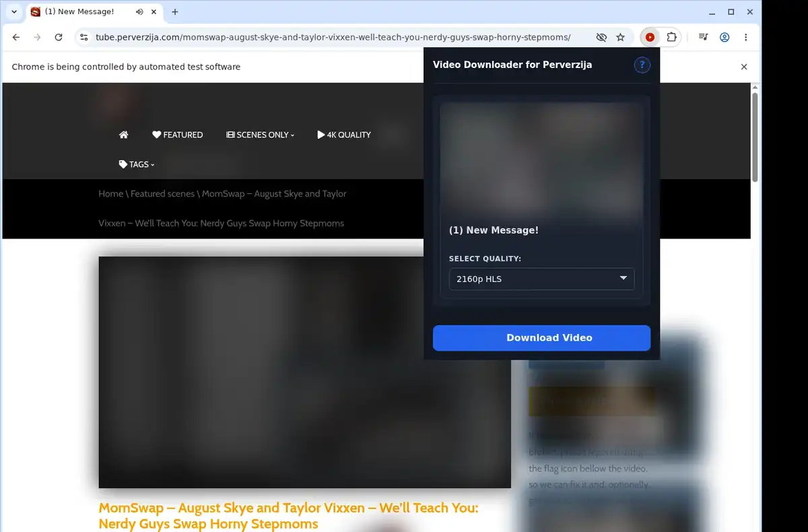Click the crossed-eye tracking protection icon
Image resolution: width=808 pixels, height=532 pixels.
point(601,38)
